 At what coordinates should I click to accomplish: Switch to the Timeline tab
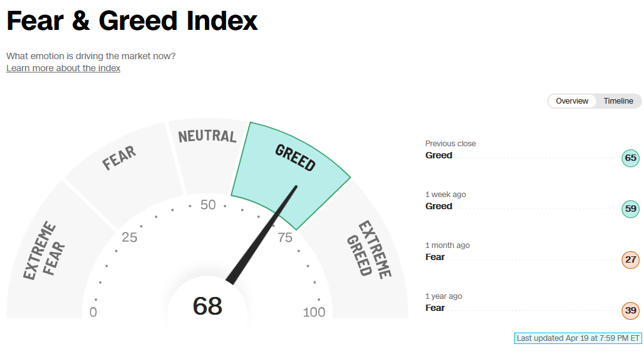(x=618, y=101)
